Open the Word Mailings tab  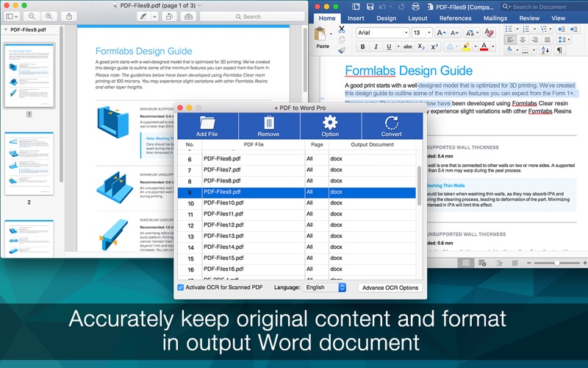(x=495, y=18)
